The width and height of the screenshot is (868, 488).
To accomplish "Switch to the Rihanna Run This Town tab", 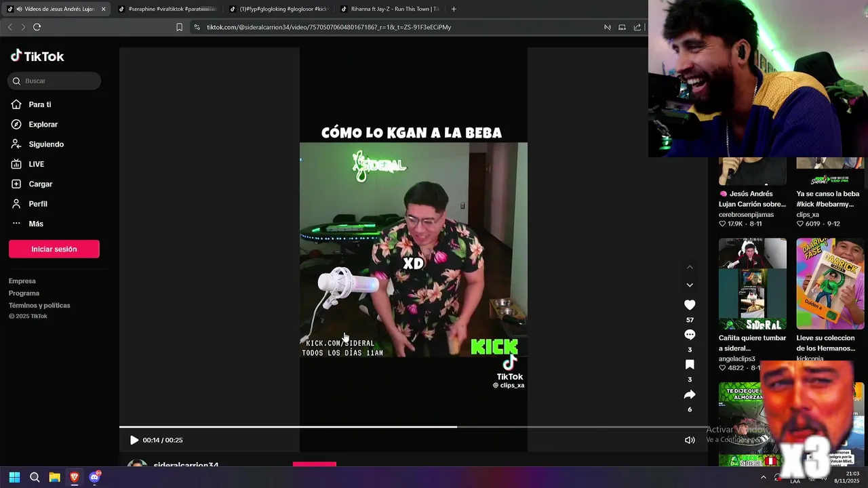I will (x=390, y=9).
